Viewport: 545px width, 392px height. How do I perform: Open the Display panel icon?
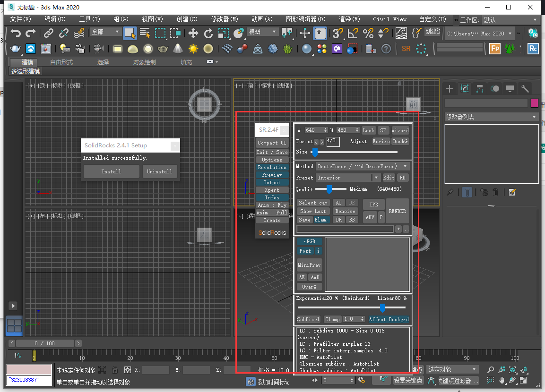[510, 89]
